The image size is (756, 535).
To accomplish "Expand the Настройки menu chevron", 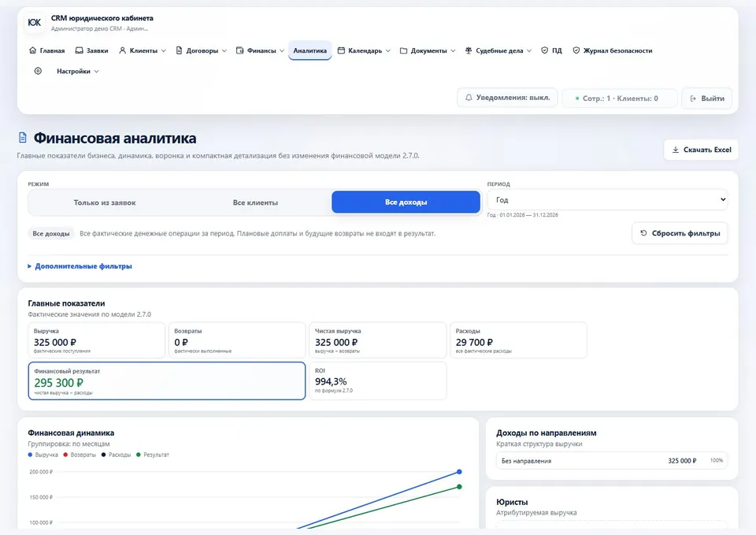I will click(96, 72).
